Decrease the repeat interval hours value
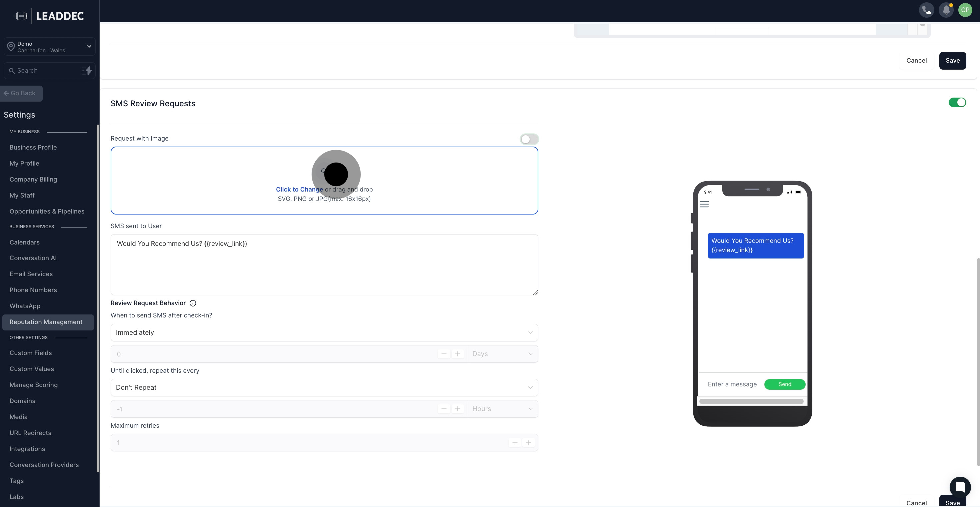This screenshot has height=507, width=980. coord(444,409)
